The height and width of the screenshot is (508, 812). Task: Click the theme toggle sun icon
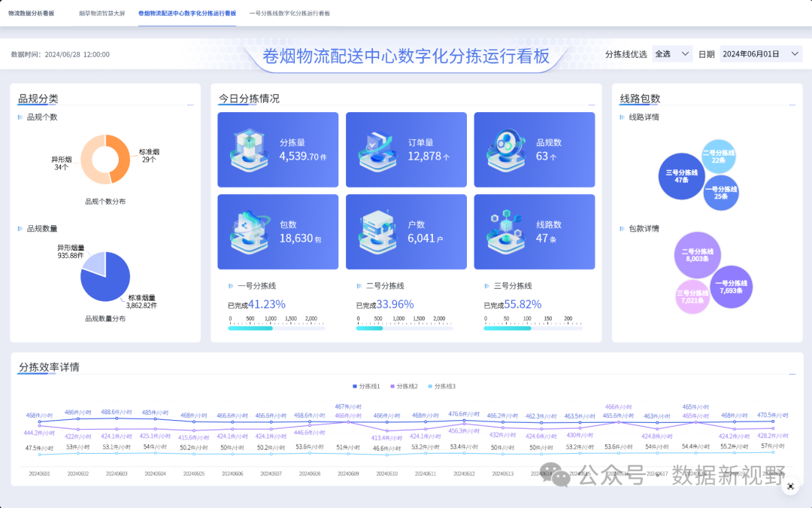pyautogui.click(x=790, y=487)
